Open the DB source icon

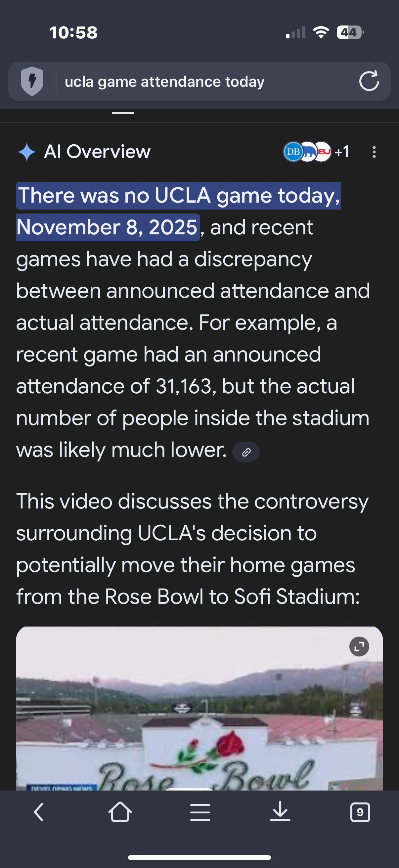point(292,152)
